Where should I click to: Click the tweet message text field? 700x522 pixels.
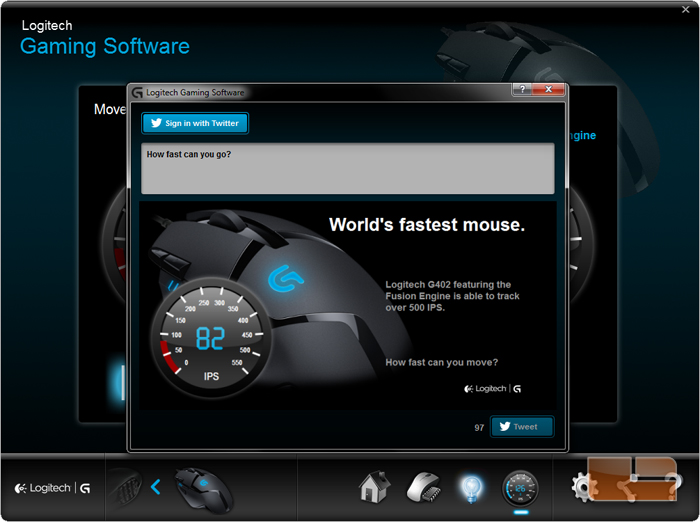pos(347,168)
